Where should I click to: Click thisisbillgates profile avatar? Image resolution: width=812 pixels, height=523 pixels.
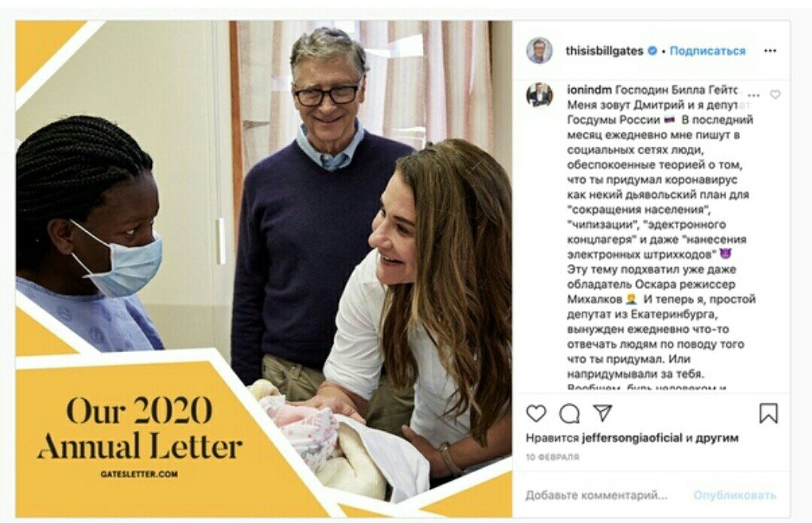[540, 51]
